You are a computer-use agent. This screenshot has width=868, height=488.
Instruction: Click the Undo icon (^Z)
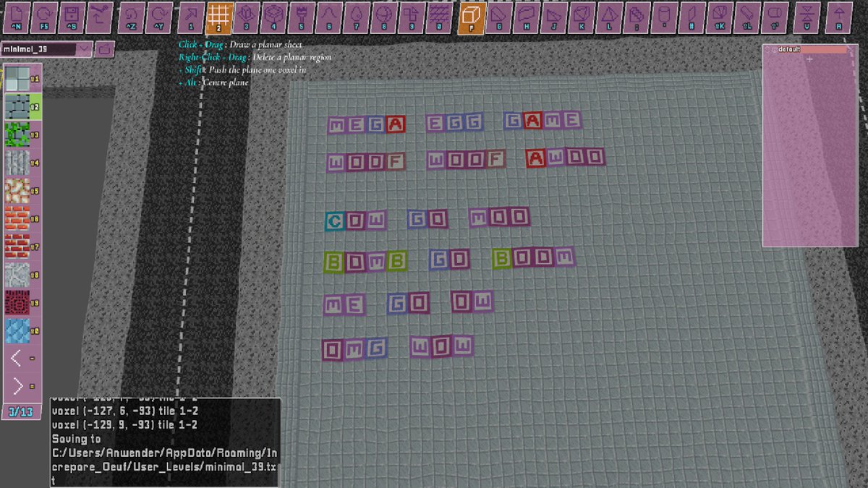pos(131,17)
